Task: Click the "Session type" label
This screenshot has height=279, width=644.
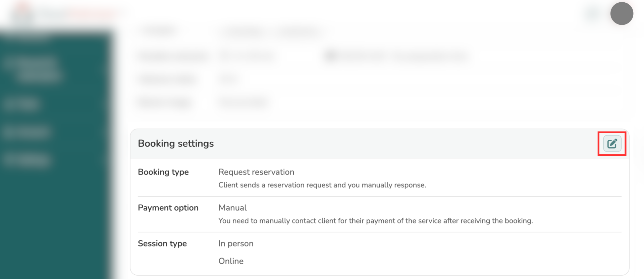Action: pyautogui.click(x=162, y=244)
